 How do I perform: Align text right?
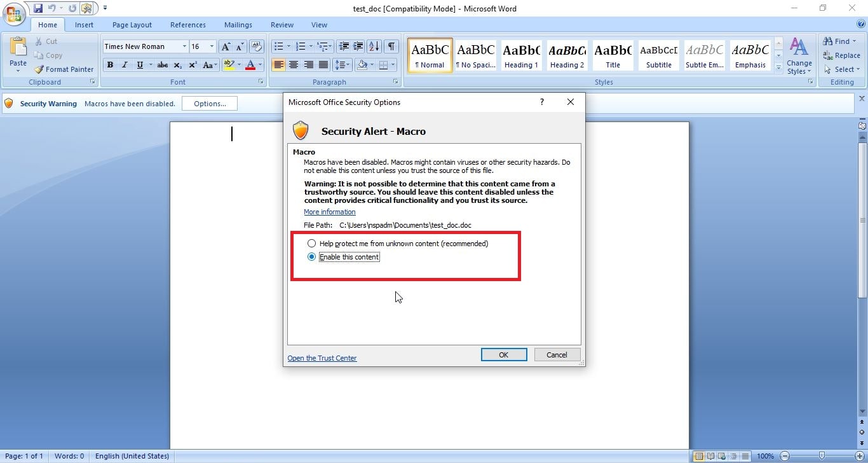point(309,65)
